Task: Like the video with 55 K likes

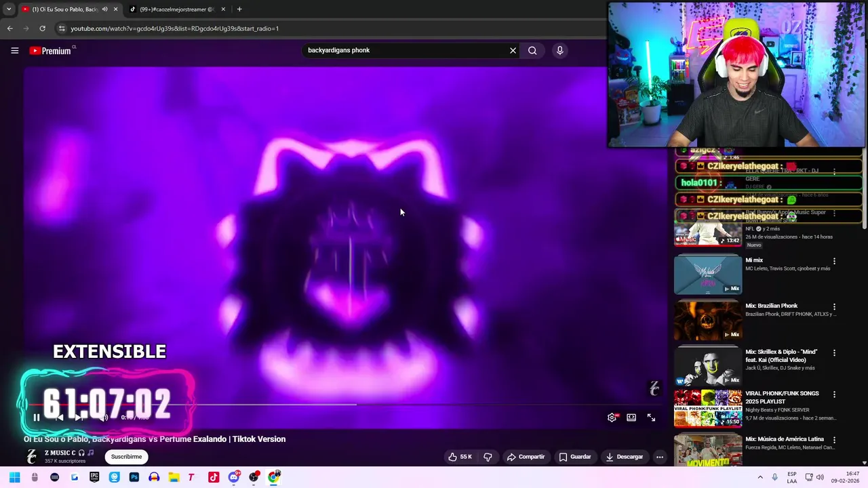Action: pyautogui.click(x=459, y=457)
